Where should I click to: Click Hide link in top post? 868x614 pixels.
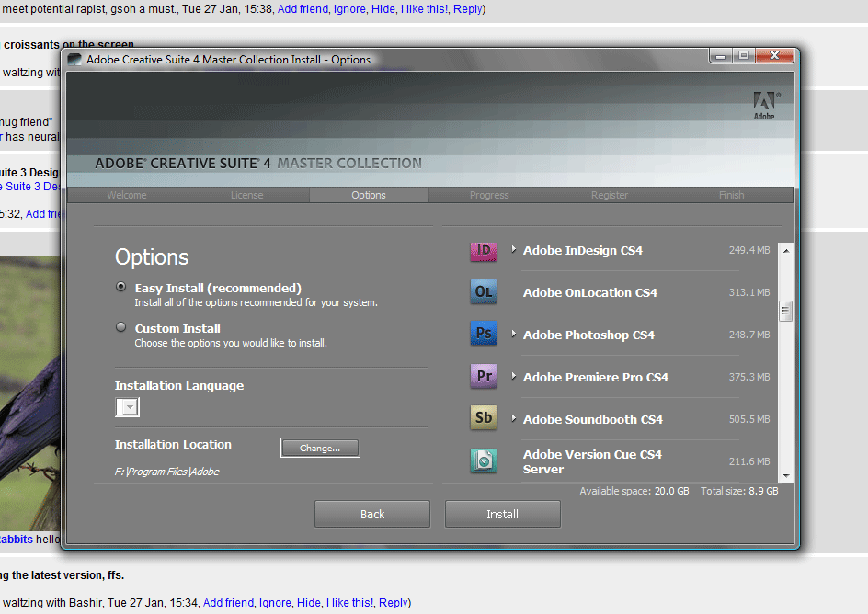383,9
